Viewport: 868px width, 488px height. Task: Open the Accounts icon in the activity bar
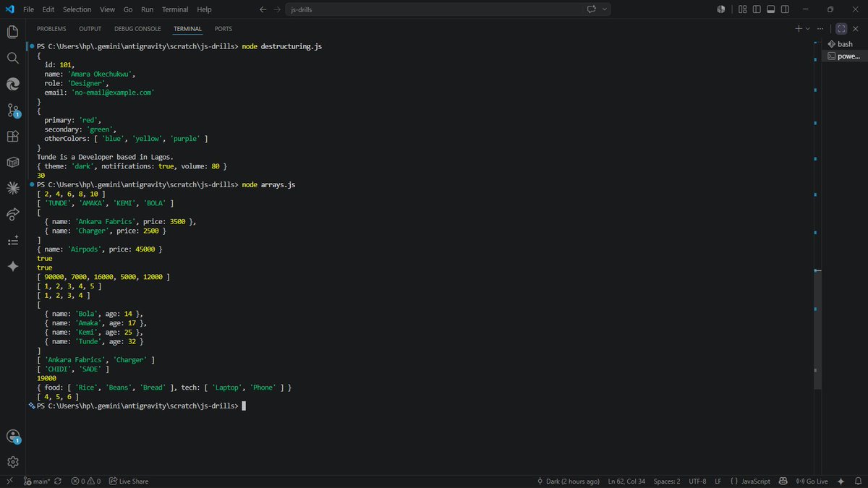pos(12,436)
